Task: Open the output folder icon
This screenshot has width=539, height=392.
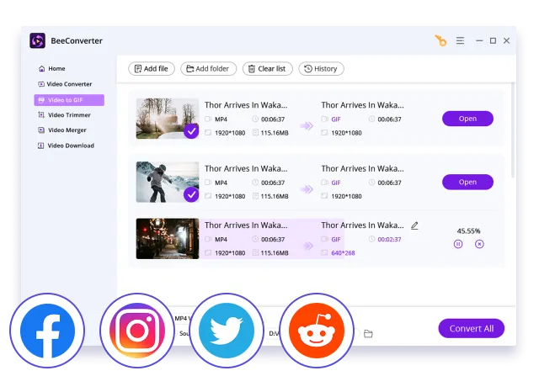Action: click(x=368, y=334)
